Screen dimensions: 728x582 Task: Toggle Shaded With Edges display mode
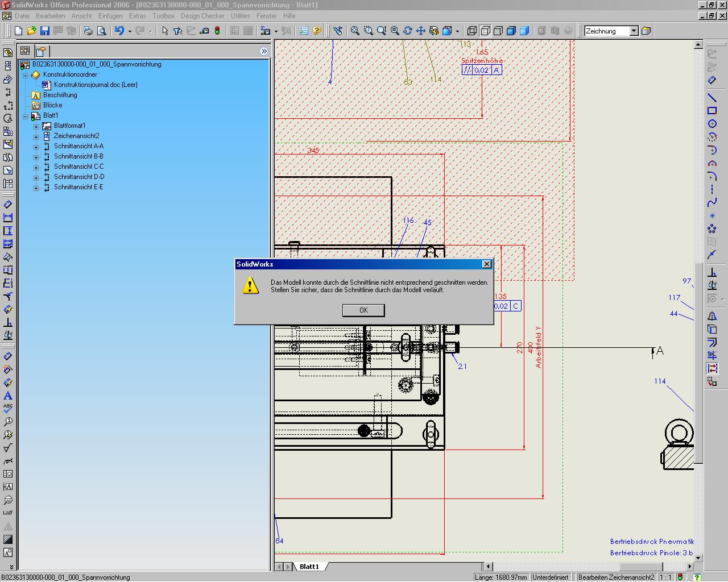coord(511,31)
